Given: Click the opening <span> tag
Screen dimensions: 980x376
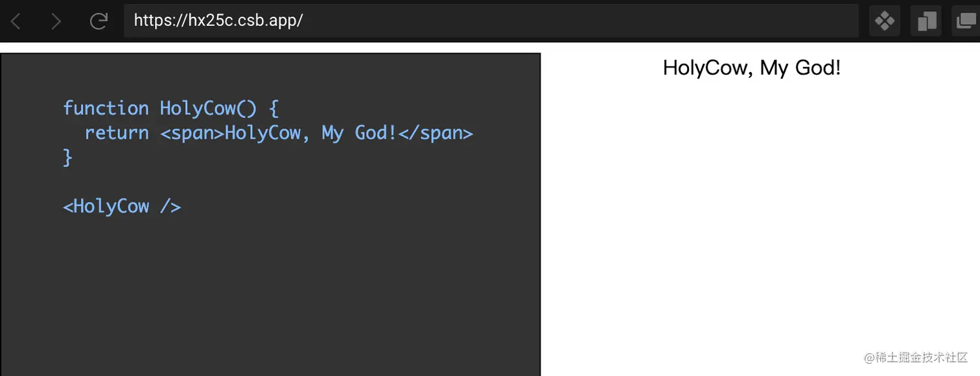Looking at the screenshot, I should click(192, 133).
